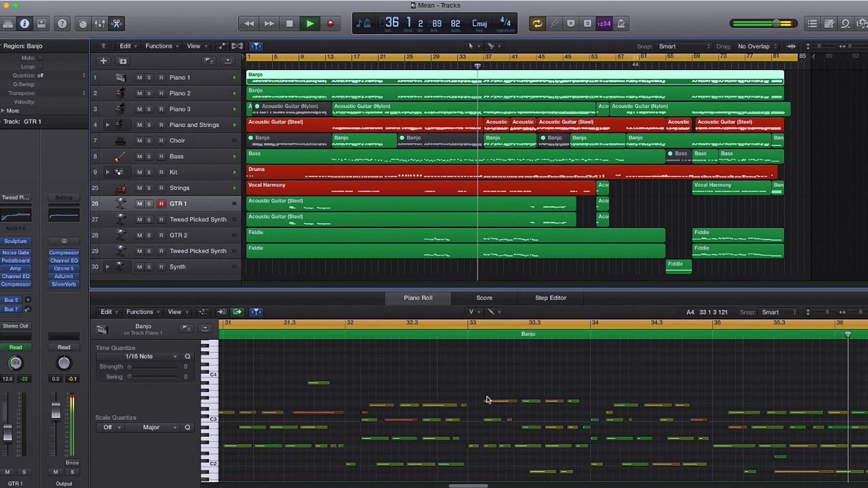
Task: Toggle the Metronome click icon
Action: [621, 23]
